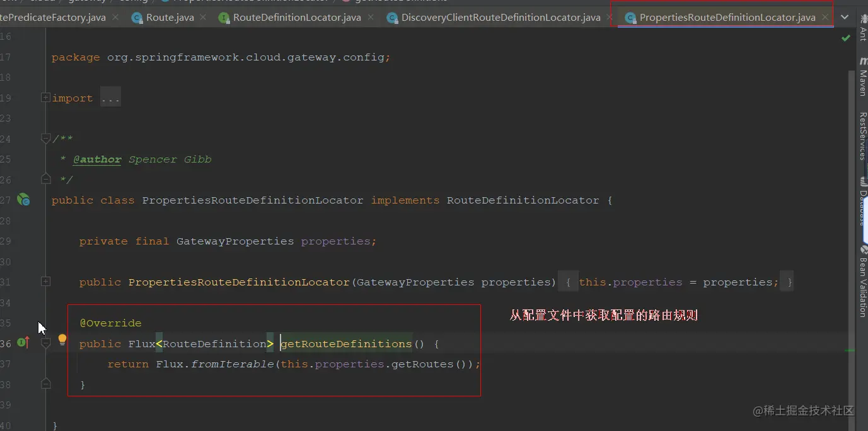This screenshot has height=431, width=868.
Task: Click the RouteDefinition generic type in Flux
Action: pos(214,344)
